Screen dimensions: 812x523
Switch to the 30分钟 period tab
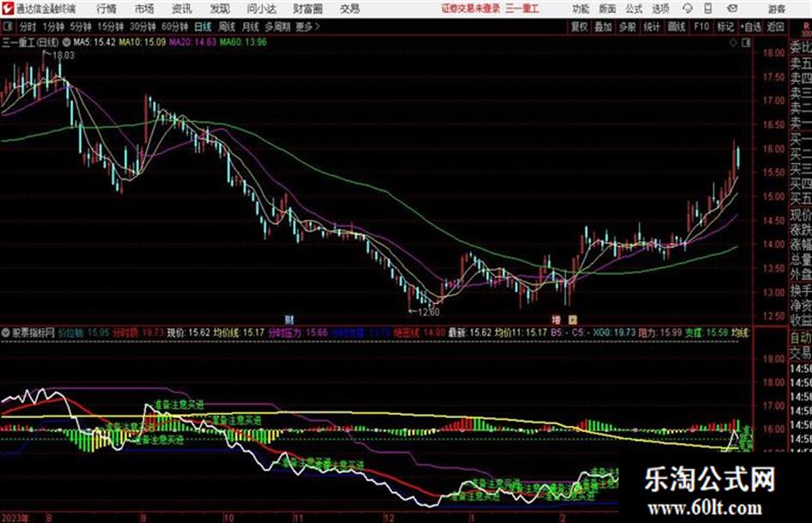[143, 27]
